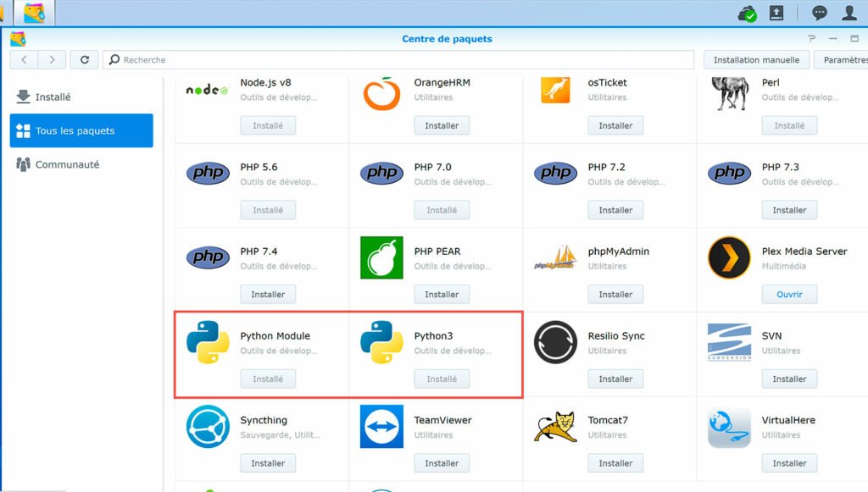Viewport: 868px width, 492px height.
Task: Open help question mark in window title
Action: (811, 39)
